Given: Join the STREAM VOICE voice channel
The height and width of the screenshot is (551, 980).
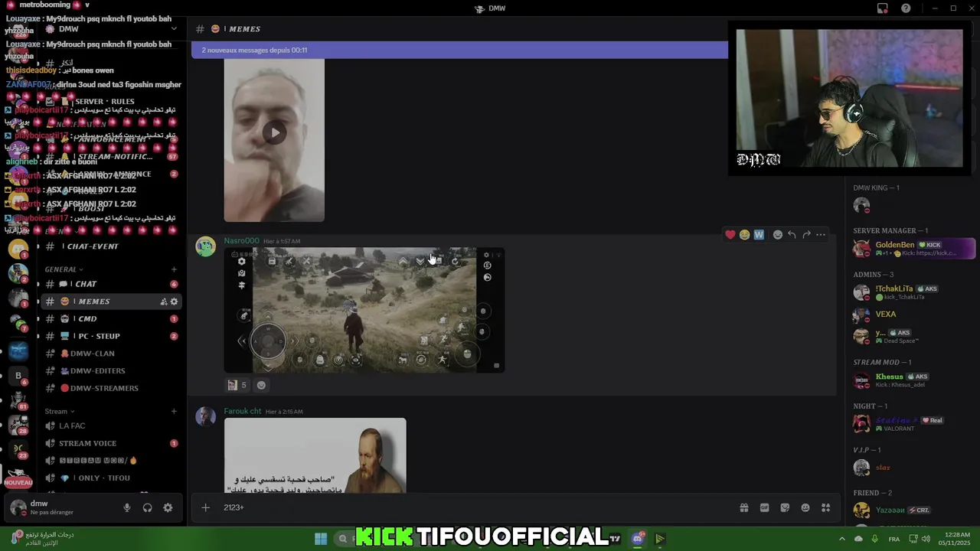Looking at the screenshot, I should pyautogui.click(x=111, y=443).
